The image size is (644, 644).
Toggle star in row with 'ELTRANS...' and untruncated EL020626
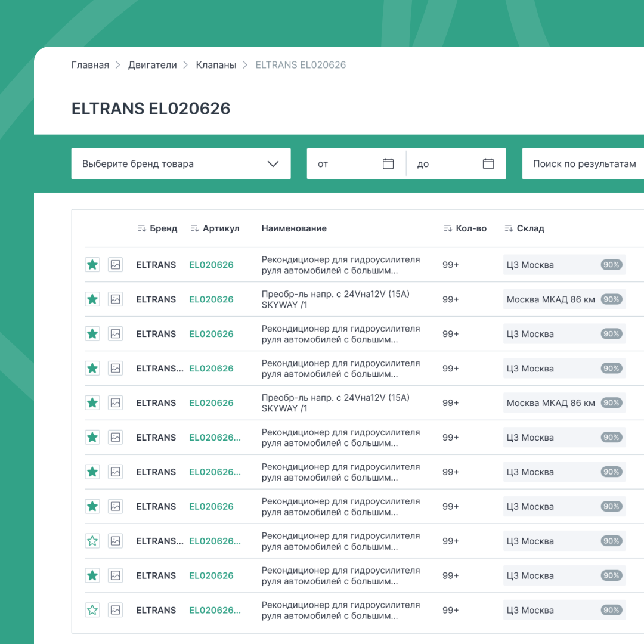[92, 368]
